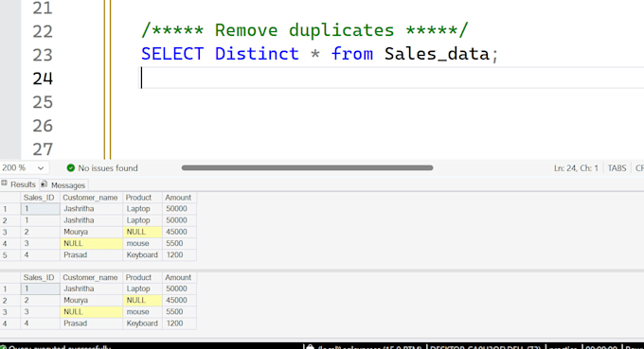Click the No issues found status text

(x=108, y=168)
